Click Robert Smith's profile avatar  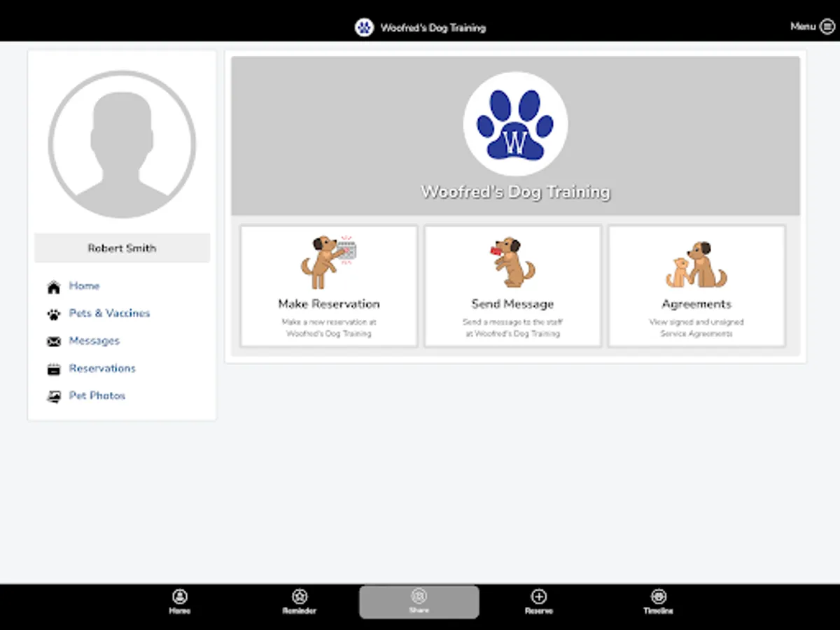[121, 143]
